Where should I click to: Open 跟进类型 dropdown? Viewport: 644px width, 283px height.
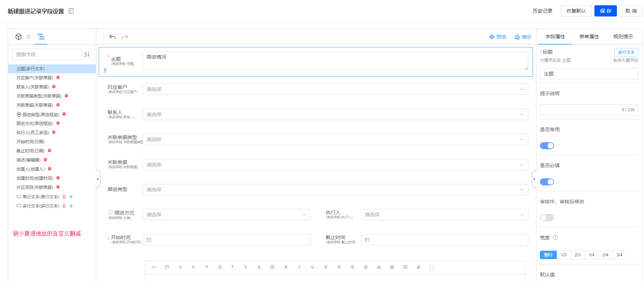[x=335, y=190]
